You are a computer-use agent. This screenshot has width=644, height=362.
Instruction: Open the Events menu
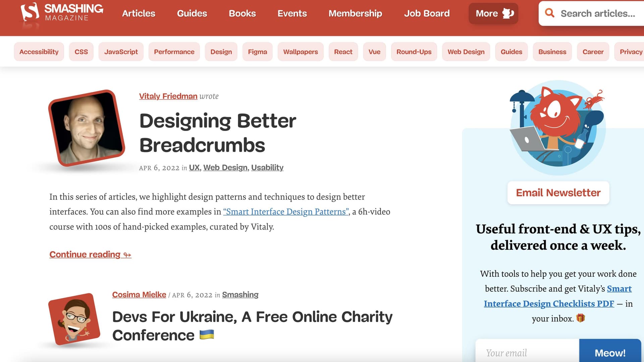tap(292, 13)
